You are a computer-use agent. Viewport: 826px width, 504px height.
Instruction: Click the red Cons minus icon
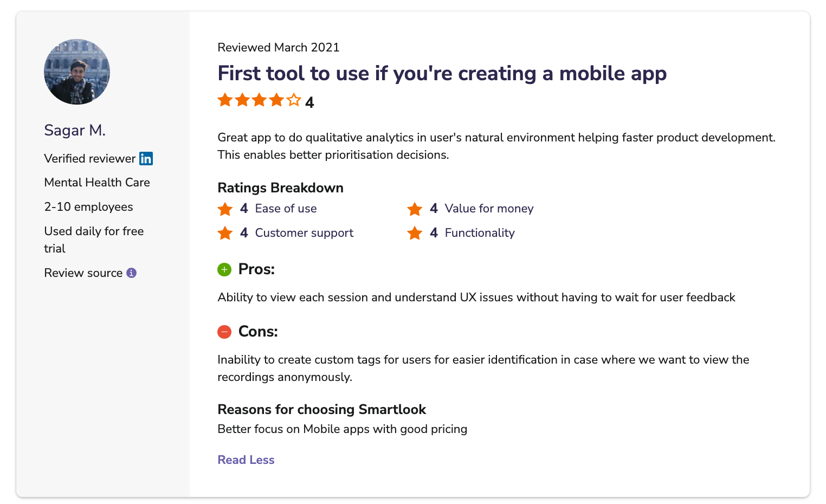[x=224, y=332]
